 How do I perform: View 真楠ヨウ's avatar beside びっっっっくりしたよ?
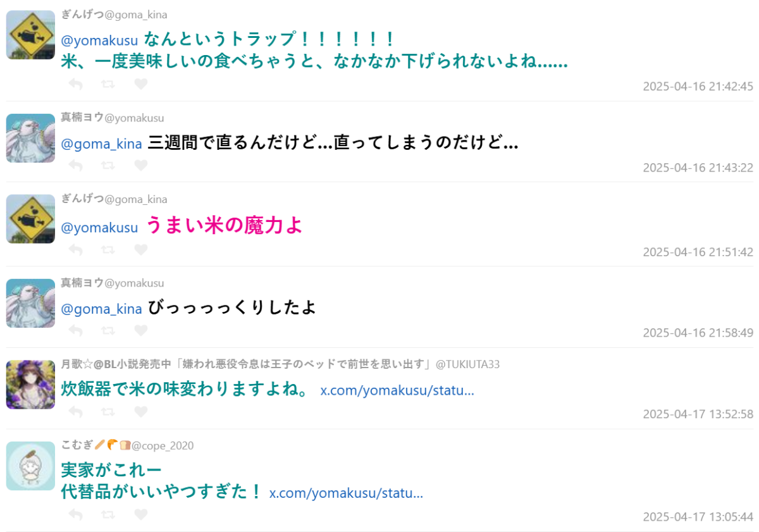[x=30, y=303]
